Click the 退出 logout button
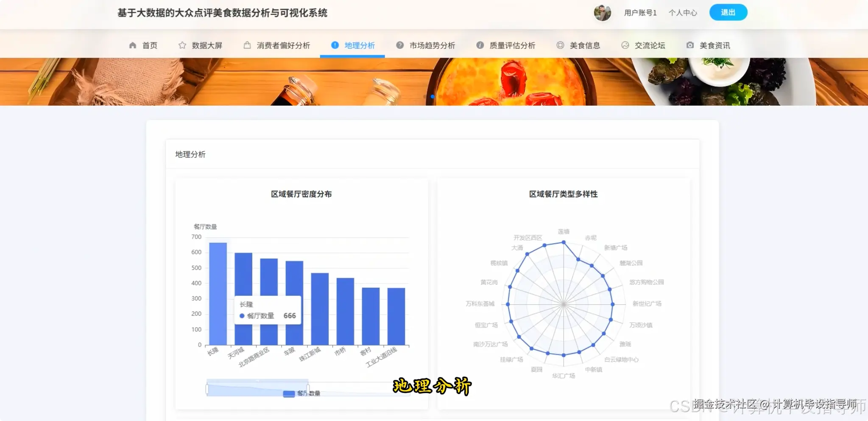868x421 pixels. (728, 12)
